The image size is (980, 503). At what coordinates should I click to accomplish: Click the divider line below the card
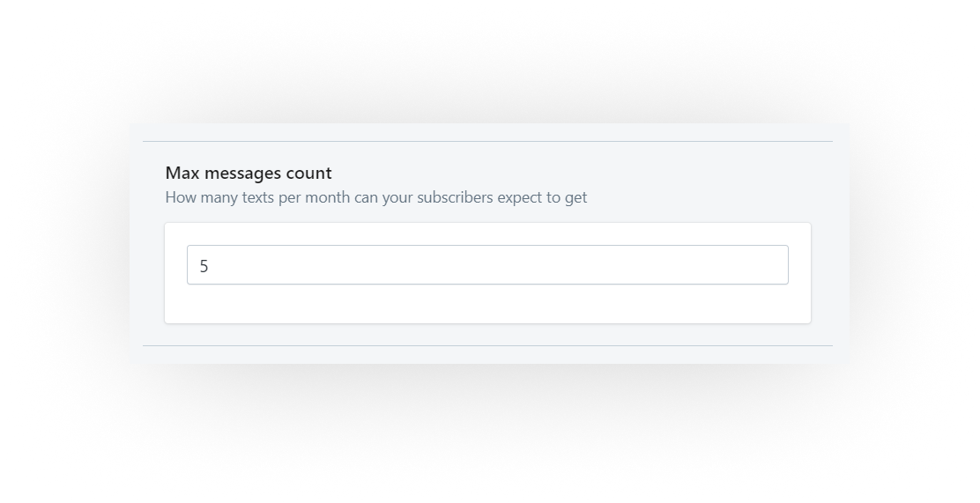coord(487,345)
